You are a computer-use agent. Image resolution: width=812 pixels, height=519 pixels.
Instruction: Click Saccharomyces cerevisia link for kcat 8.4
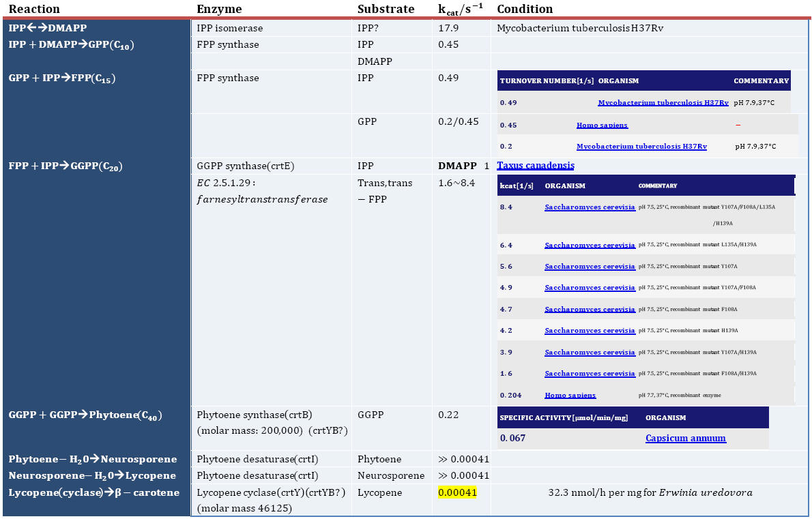(x=590, y=207)
